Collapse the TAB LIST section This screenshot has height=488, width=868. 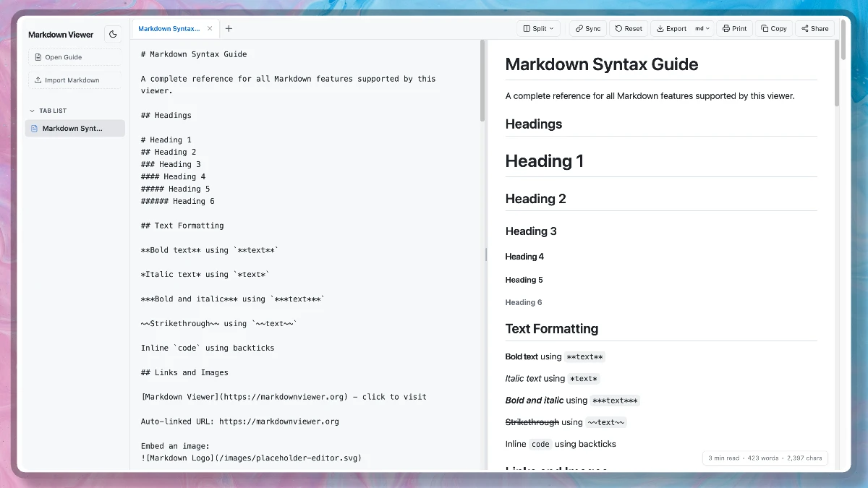pyautogui.click(x=48, y=111)
